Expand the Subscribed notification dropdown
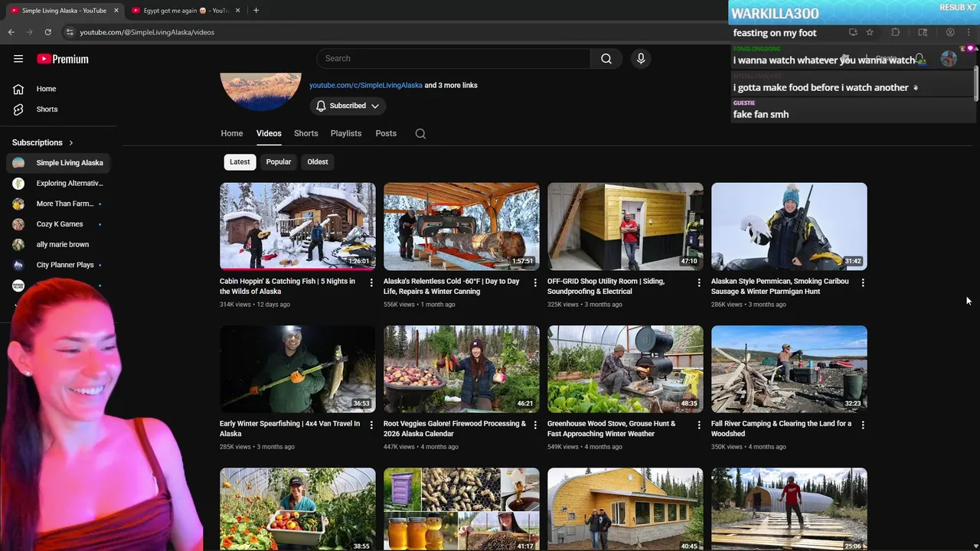This screenshot has height=551, width=980. coord(348,106)
